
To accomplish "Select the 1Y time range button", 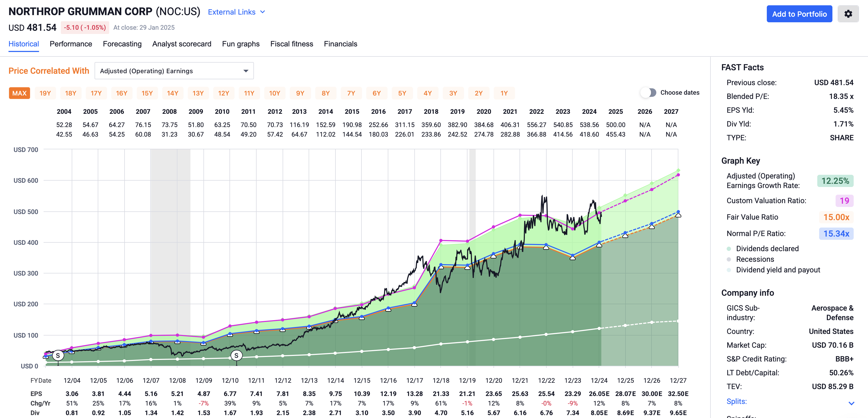I will click(504, 93).
